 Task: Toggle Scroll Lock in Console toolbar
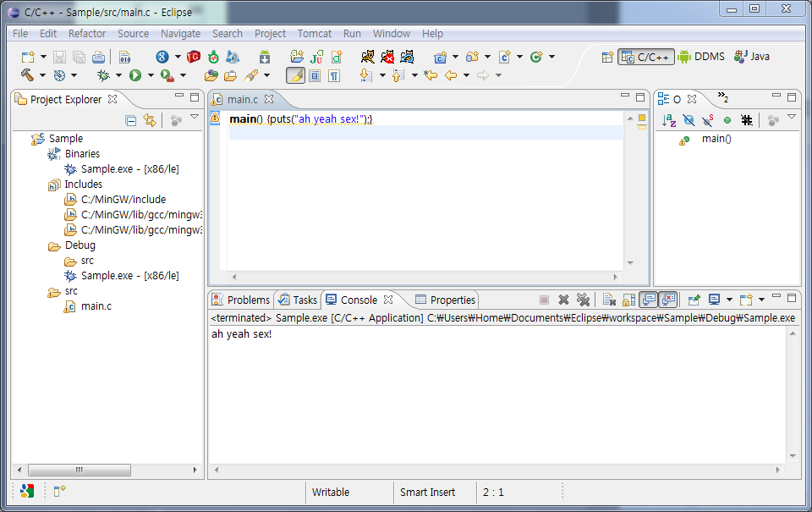click(628, 300)
